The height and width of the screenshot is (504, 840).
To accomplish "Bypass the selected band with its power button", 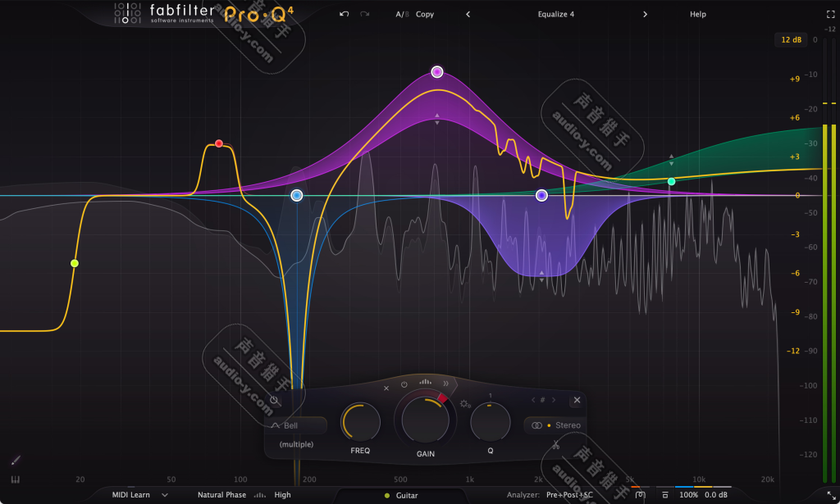I will coord(403,384).
